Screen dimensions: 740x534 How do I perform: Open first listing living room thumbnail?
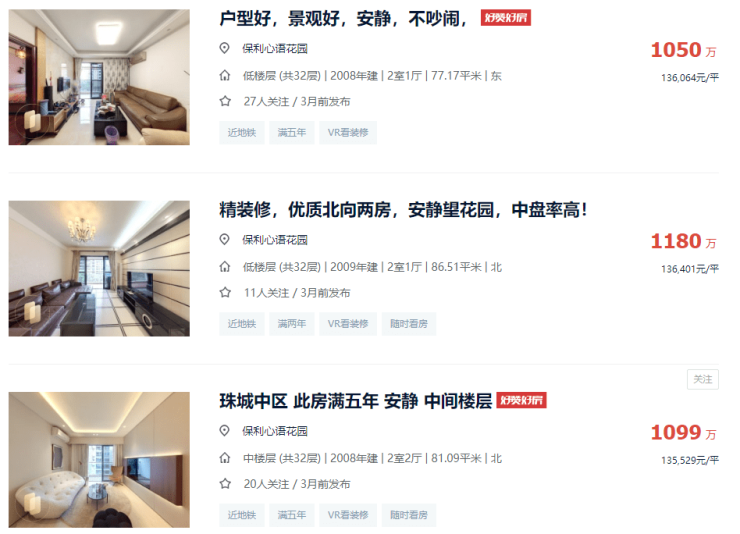[99, 77]
